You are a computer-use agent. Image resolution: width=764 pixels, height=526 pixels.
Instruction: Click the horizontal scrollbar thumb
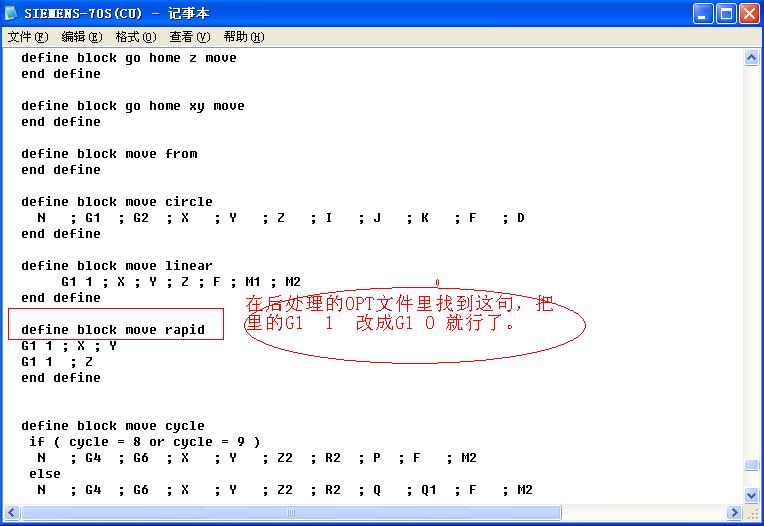291,512
